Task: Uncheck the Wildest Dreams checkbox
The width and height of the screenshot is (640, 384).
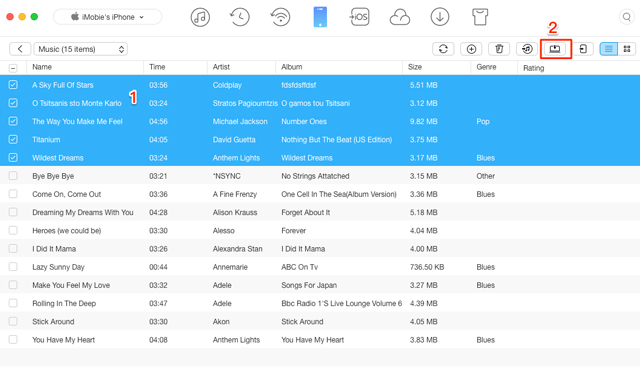Action: click(x=13, y=158)
